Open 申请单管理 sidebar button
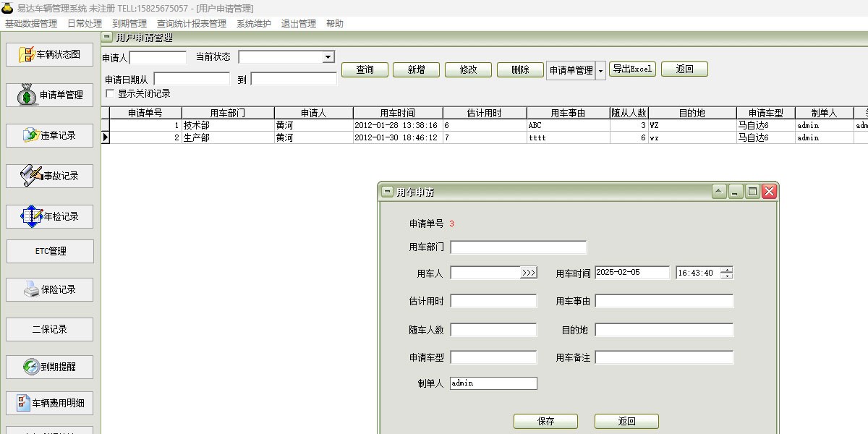Viewport: 868px width, 434px height. 50,95
